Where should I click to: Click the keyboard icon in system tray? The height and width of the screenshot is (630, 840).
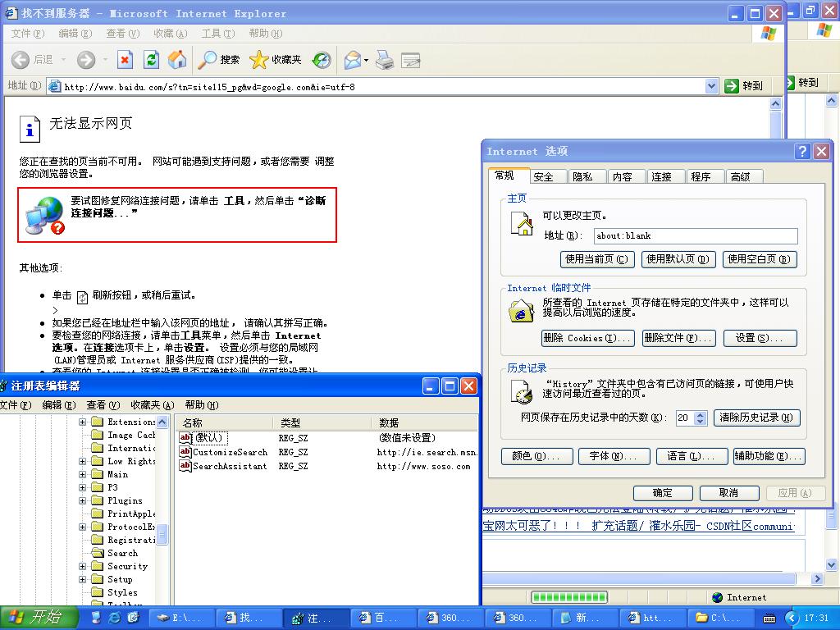coord(769,619)
